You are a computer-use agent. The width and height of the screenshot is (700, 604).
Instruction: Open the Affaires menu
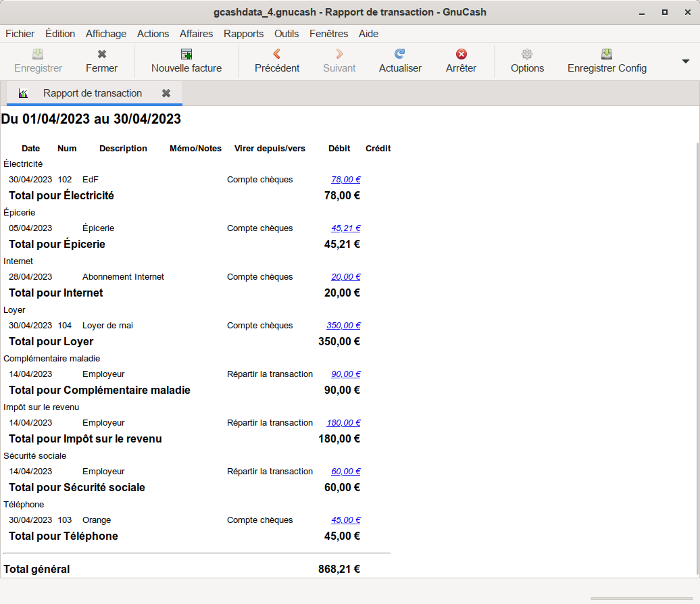coord(196,34)
